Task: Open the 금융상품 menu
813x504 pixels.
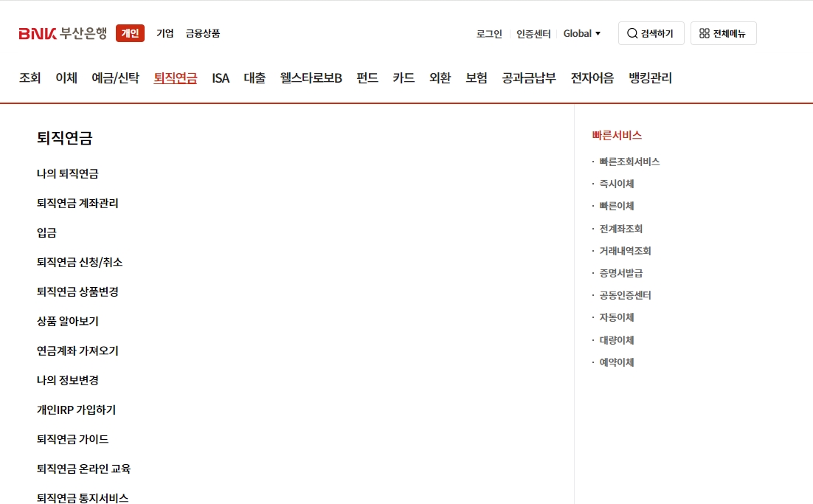Action: (x=202, y=32)
